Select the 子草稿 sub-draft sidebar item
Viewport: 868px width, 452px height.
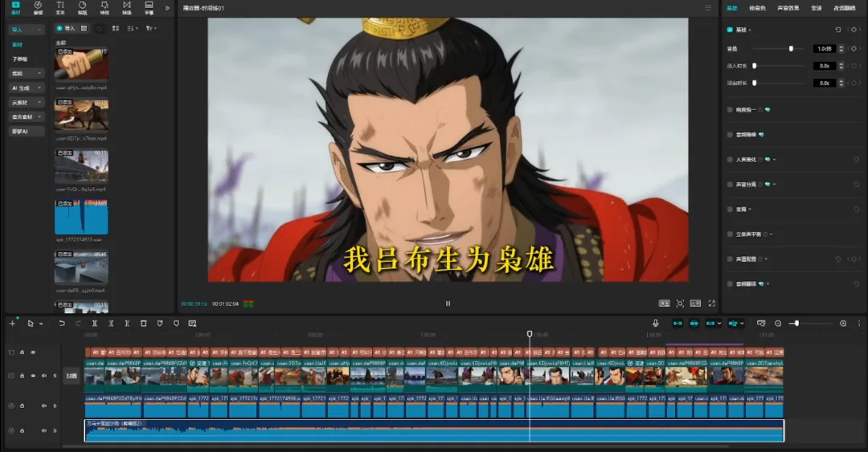19,59
